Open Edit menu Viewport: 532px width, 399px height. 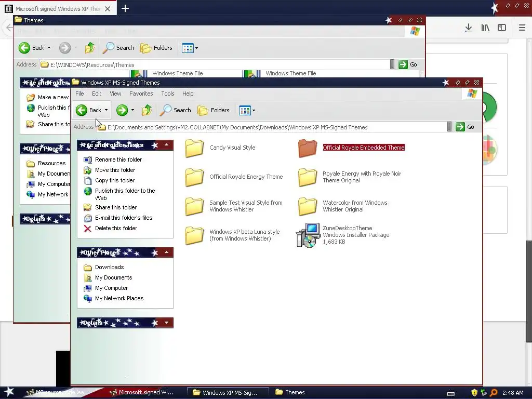pyautogui.click(x=97, y=94)
